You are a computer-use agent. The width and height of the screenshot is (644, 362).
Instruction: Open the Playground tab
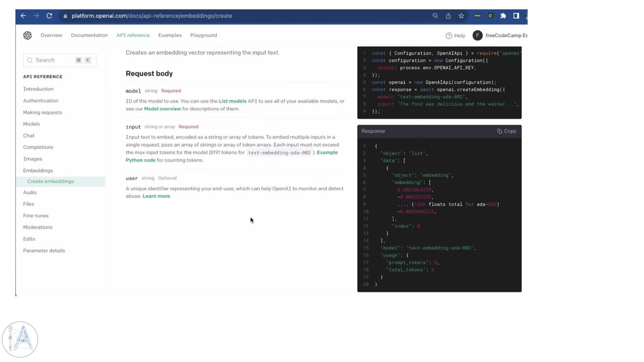[x=204, y=35]
